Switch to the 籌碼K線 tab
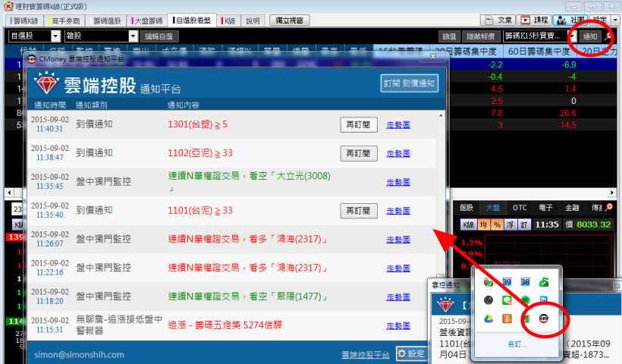 [x=25, y=20]
